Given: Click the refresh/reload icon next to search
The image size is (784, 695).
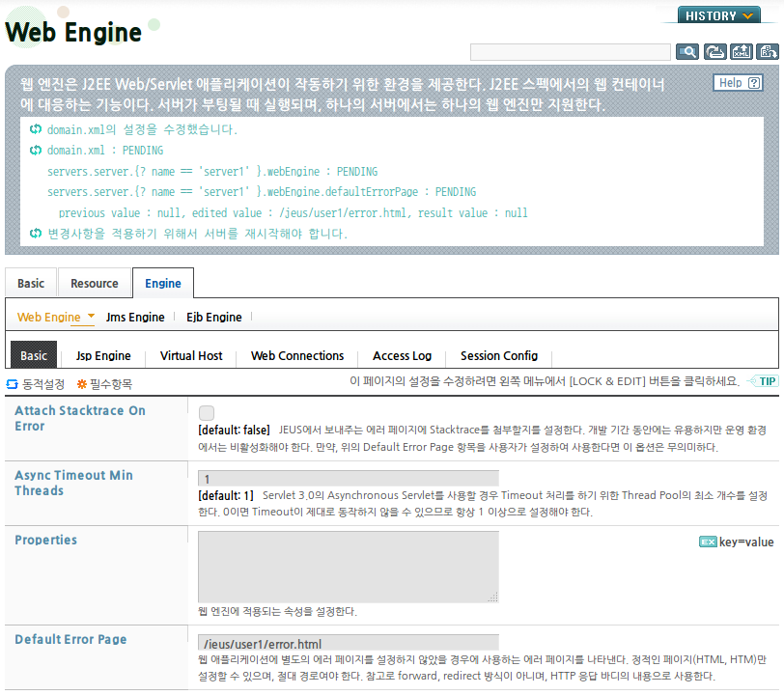Looking at the screenshot, I should click(715, 51).
